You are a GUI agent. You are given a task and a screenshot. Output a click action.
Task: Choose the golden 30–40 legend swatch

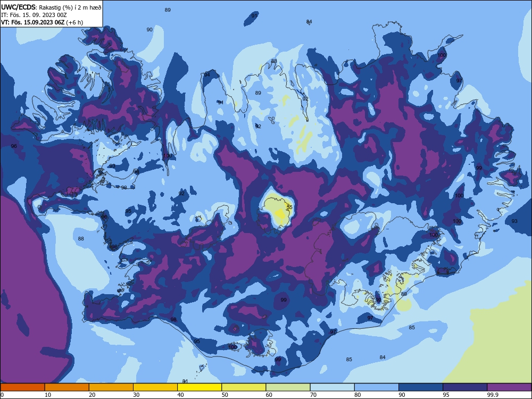(x=155, y=387)
